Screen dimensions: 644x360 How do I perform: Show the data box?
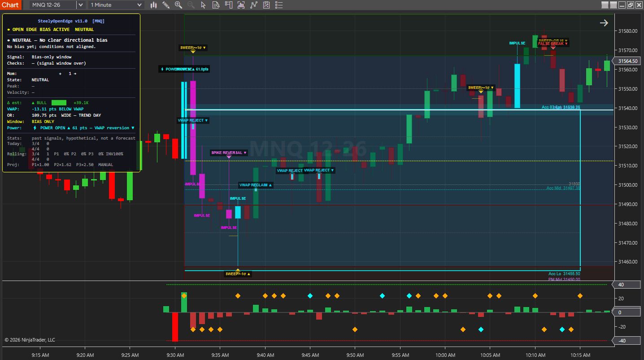point(216,5)
